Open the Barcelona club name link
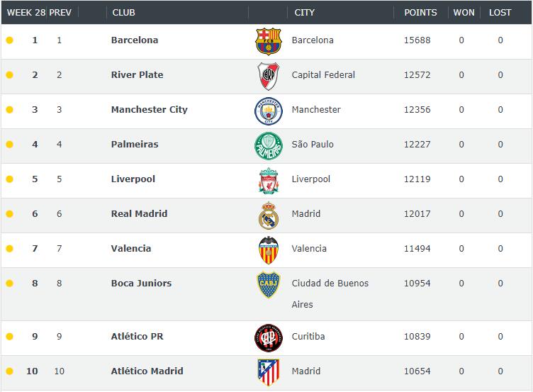 (x=135, y=40)
